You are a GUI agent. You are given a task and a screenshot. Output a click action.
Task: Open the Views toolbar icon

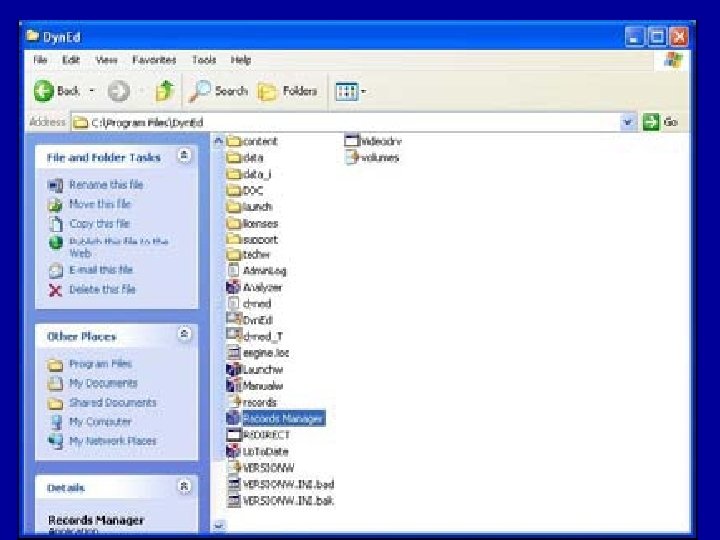346,91
